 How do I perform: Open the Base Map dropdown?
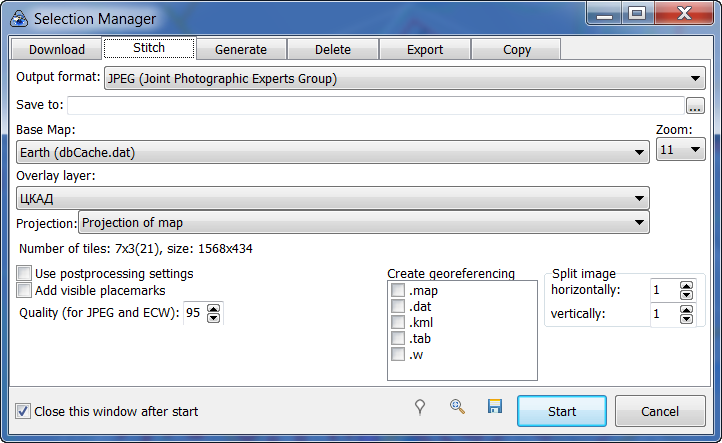point(639,153)
